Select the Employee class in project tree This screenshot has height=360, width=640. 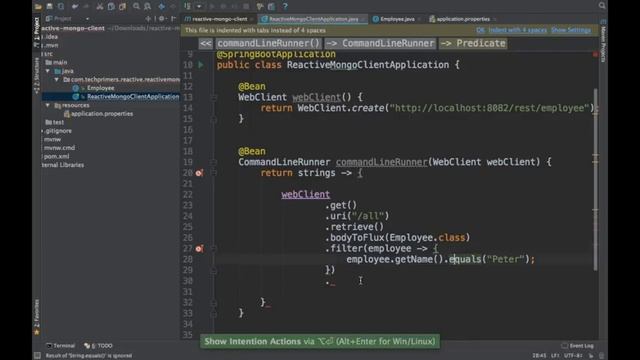(x=100, y=88)
